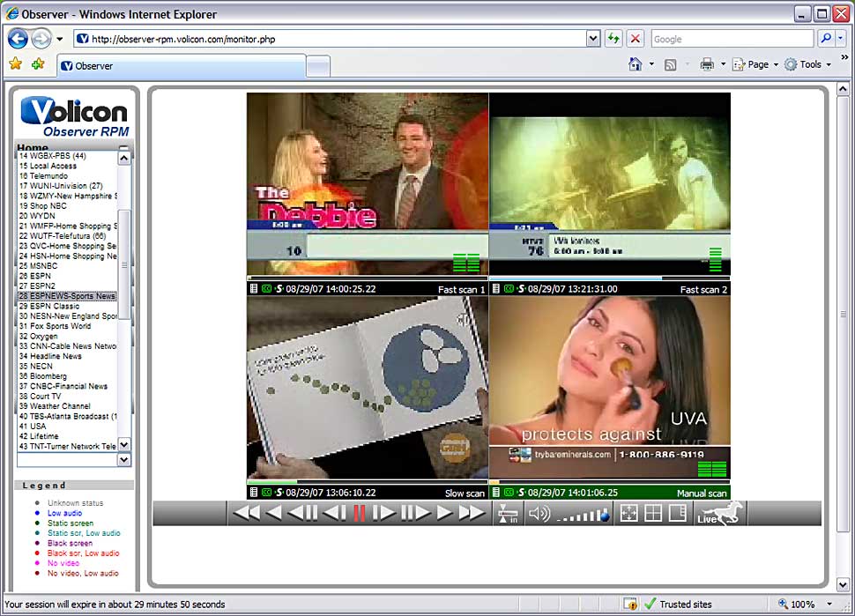Adjust the volume level slider
Viewport: 855px width, 616px height.
pyautogui.click(x=584, y=515)
